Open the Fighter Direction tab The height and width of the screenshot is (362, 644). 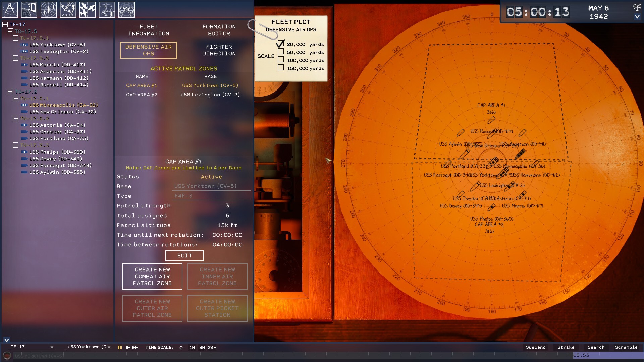[219, 50]
